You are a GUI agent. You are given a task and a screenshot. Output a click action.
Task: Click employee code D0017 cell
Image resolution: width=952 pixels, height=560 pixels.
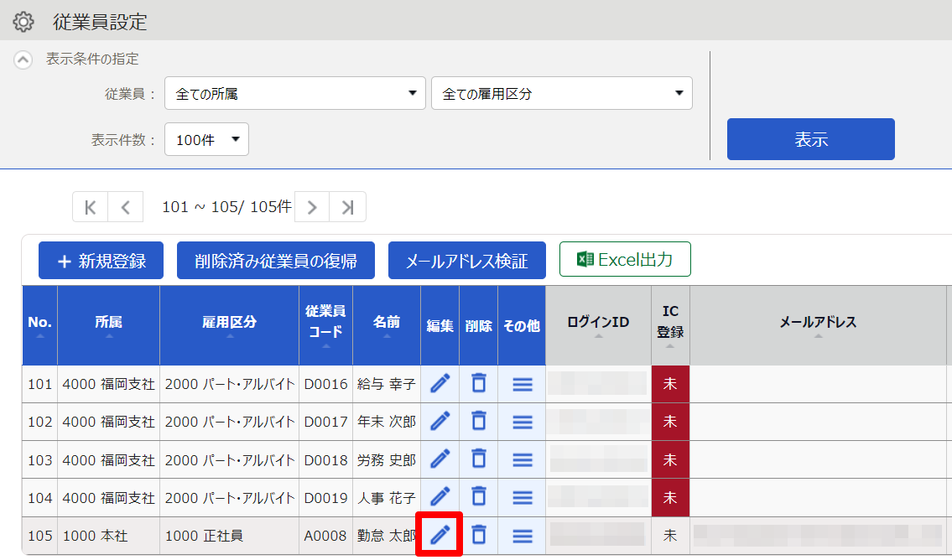click(326, 422)
